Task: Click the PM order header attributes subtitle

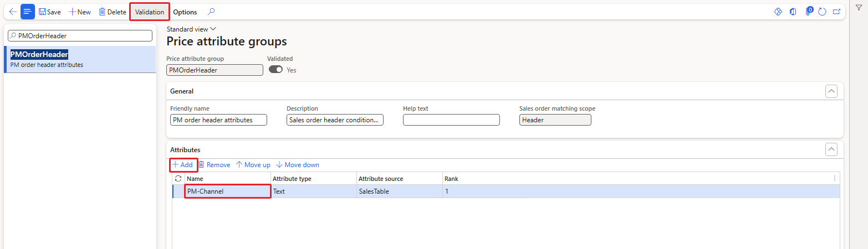Action: point(47,65)
